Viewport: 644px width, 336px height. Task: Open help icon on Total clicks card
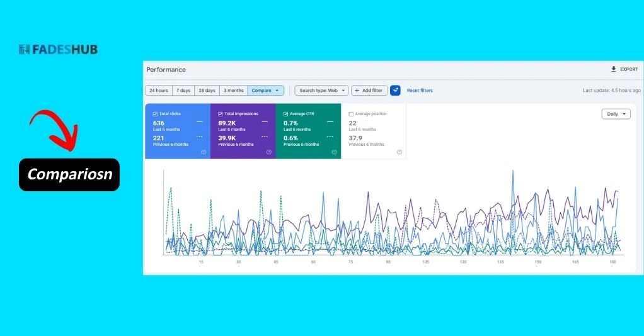click(x=204, y=152)
